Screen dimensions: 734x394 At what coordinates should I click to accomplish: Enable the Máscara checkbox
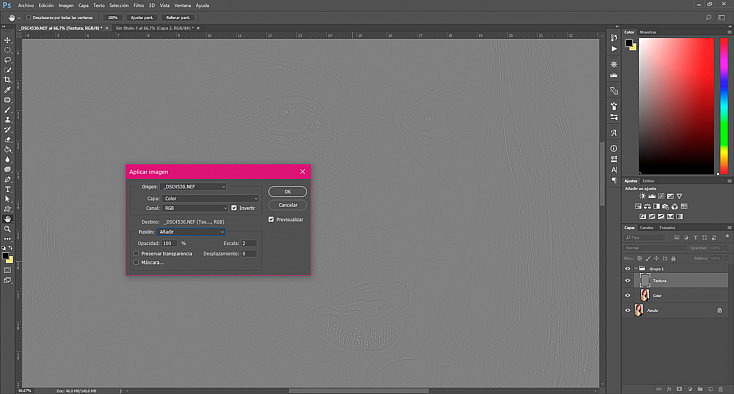(136, 263)
